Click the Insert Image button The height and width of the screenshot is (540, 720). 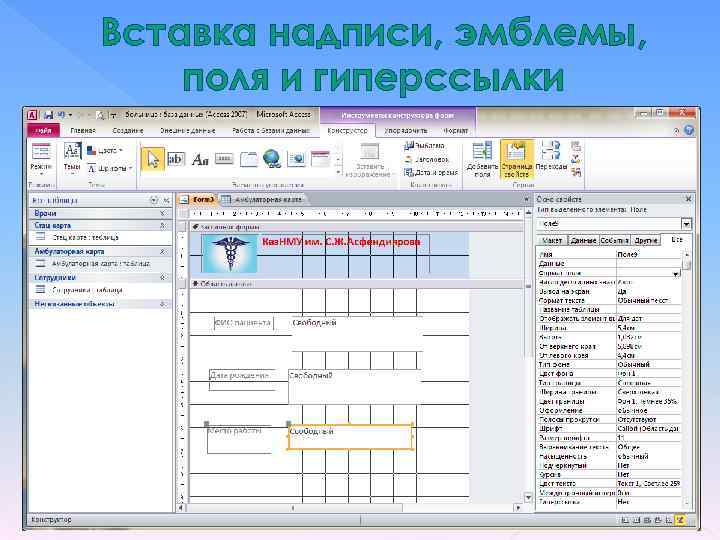[369, 161]
